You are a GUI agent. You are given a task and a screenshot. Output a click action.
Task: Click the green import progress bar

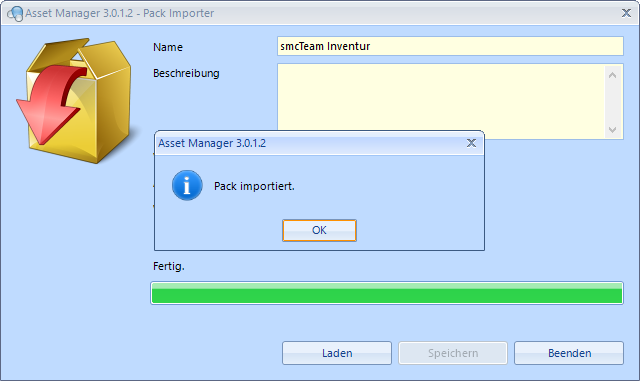click(387, 293)
